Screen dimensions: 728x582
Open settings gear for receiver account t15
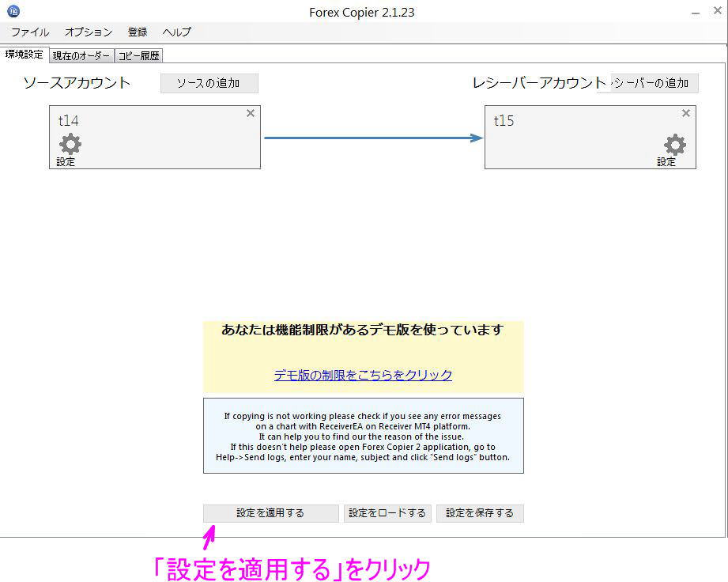click(674, 145)
